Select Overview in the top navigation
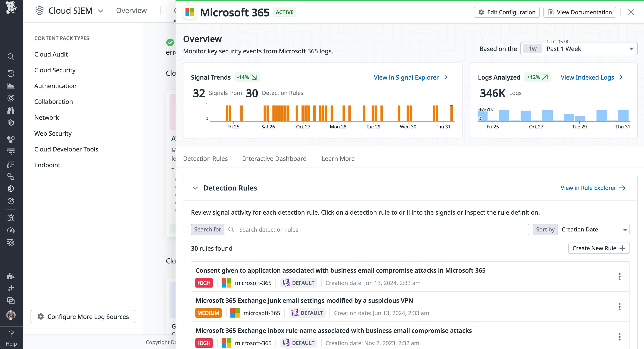Viewport: 644px width, 349px height. click(131, 10)
